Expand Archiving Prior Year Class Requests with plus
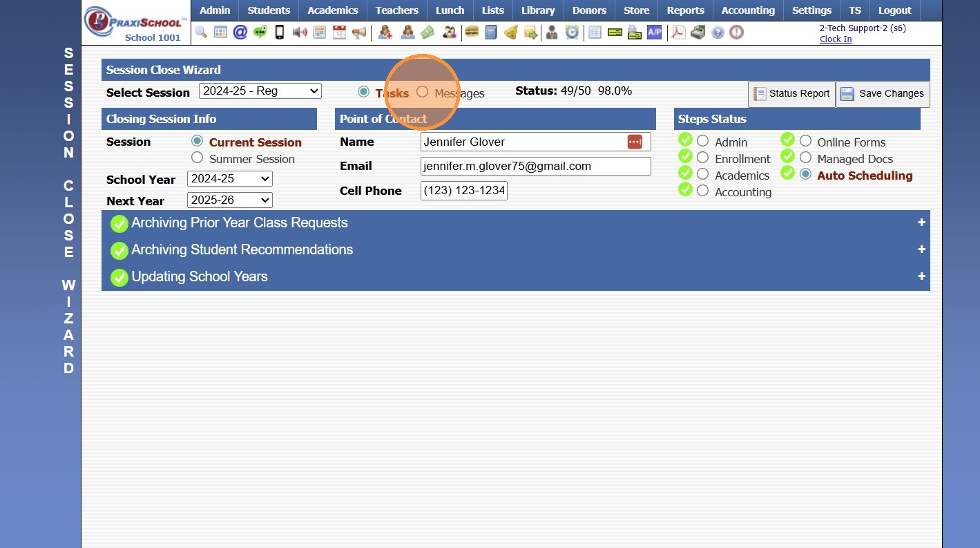Viewport: 980px width, 548px height. [x=921, y=223]
